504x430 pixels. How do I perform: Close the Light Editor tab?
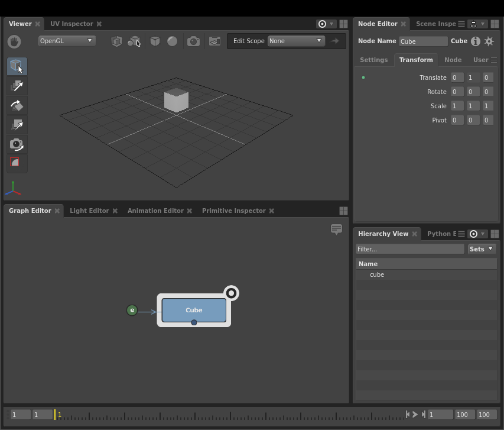tap(115, 211)
